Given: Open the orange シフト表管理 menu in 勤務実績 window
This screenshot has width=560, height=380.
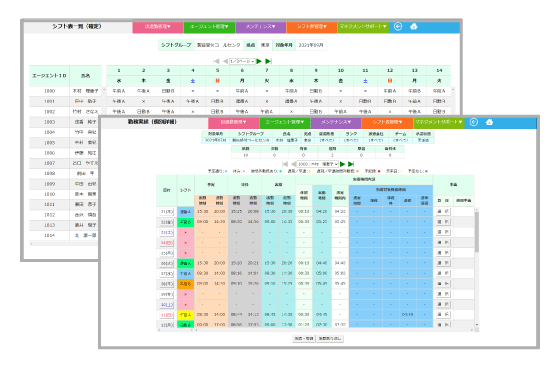Looking at the screenshot, I should [x=387, y=122].
